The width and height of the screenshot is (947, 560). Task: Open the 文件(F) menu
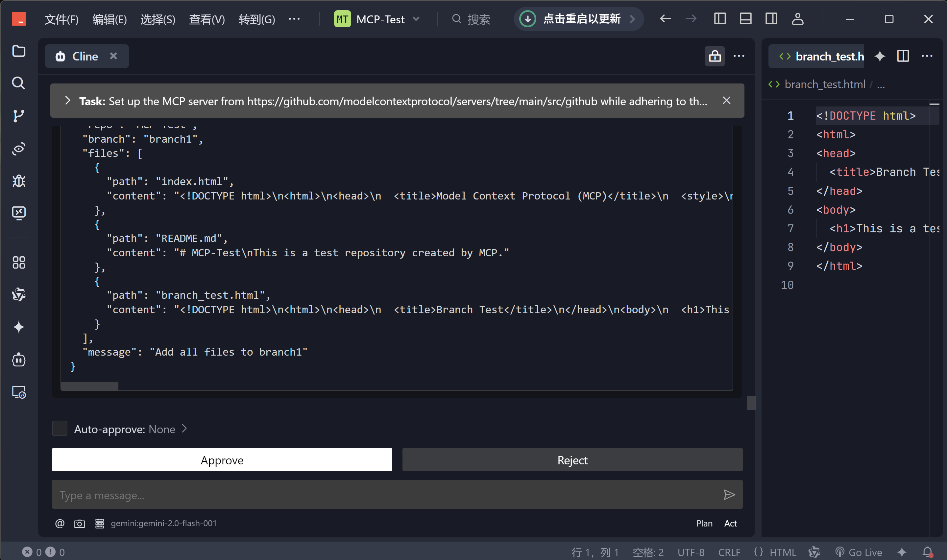pyautogui.click(x=61, y=19)
